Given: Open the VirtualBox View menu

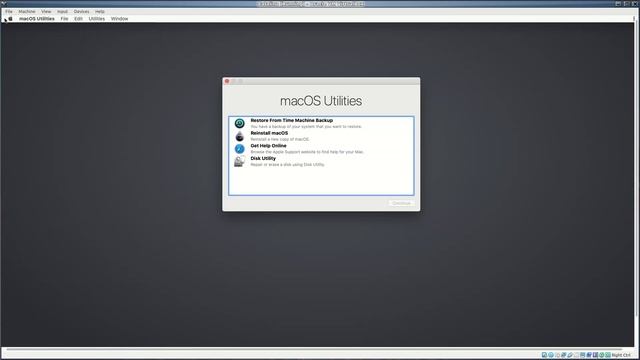Looking at the screenshot, I should click(x=46, y=11).
